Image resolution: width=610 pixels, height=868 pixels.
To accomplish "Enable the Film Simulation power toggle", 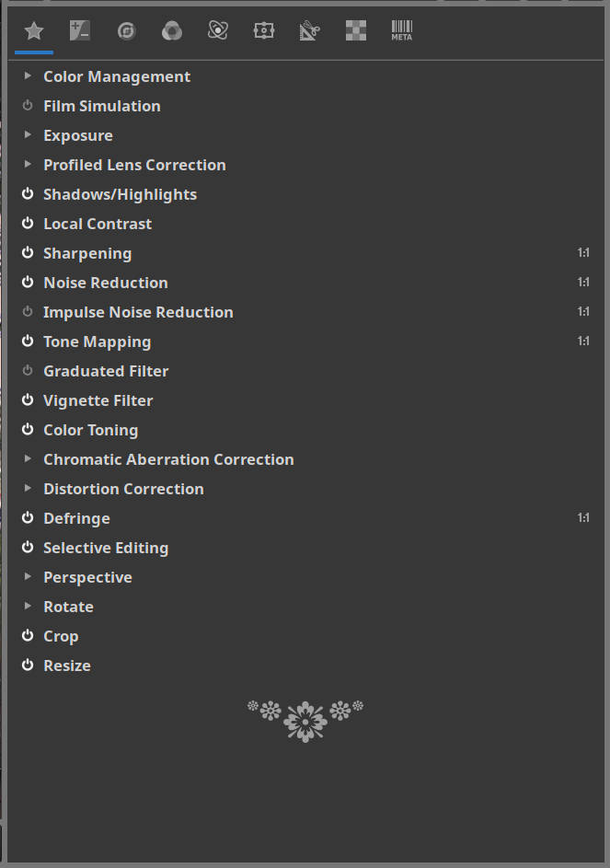I will [28, 106].
